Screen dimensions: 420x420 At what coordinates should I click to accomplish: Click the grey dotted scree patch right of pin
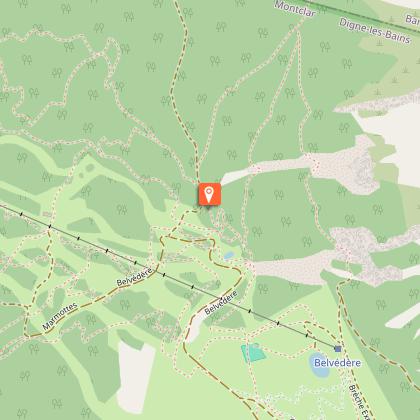(x=347, y=163)
